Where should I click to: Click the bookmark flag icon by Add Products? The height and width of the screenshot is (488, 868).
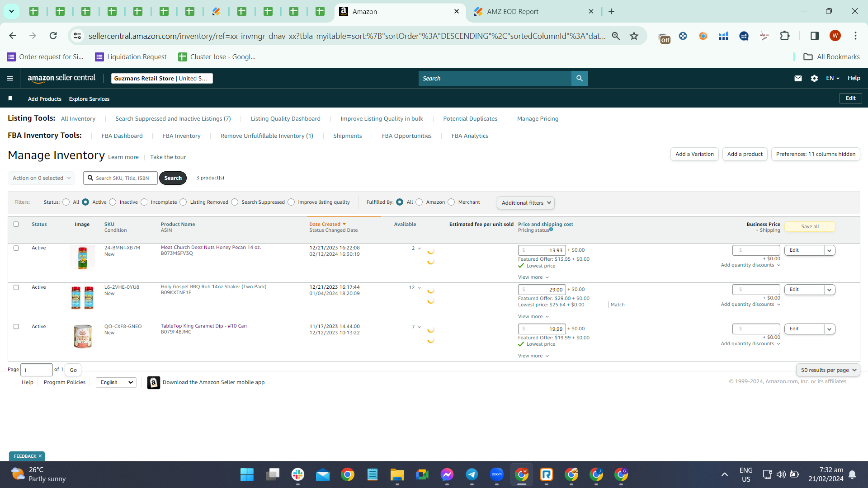click(10, 99)
